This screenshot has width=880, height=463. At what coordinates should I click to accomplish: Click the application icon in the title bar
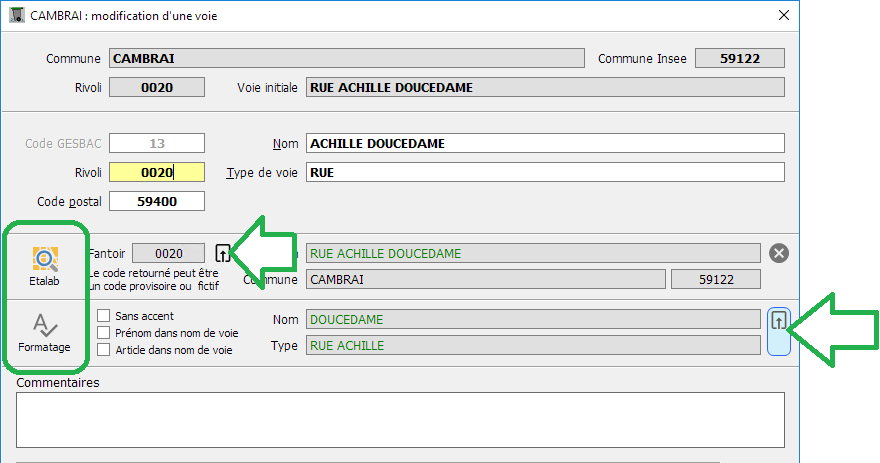coord(15,15)
